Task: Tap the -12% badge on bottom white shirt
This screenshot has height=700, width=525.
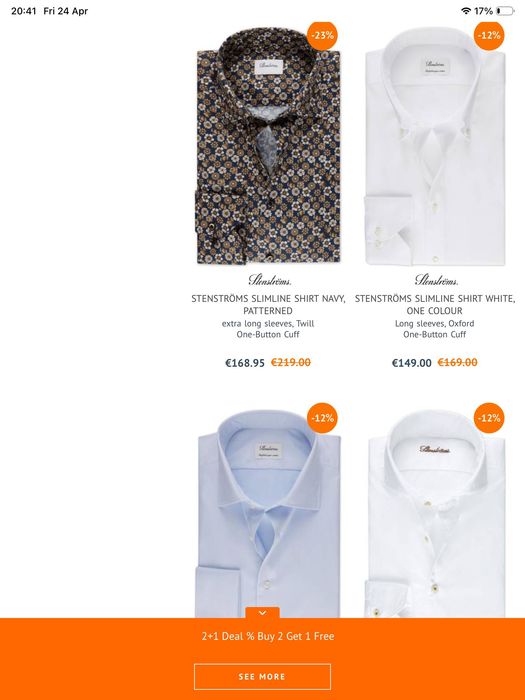Action: point(489,418)
